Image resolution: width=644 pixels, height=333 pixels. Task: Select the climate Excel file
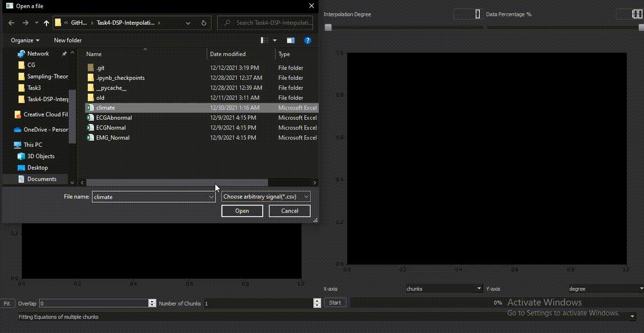click(x=202, y=108)
